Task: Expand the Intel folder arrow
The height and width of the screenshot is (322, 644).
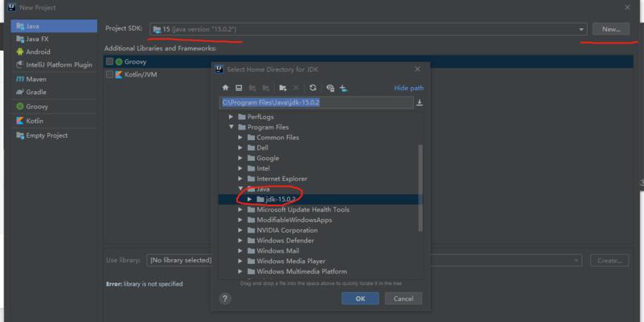Action: [x=240, y=168]
